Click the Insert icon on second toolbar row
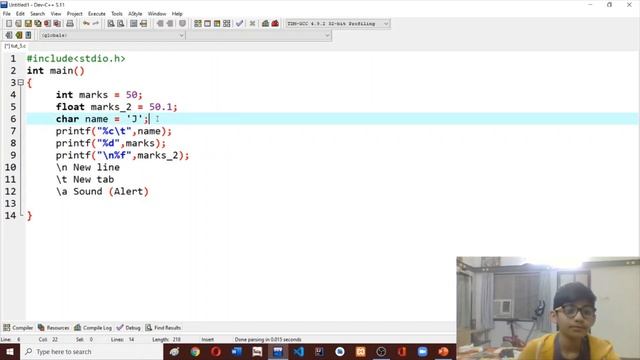Image resolution: width=640 pixels, height=360 pixels. point(9,35)
